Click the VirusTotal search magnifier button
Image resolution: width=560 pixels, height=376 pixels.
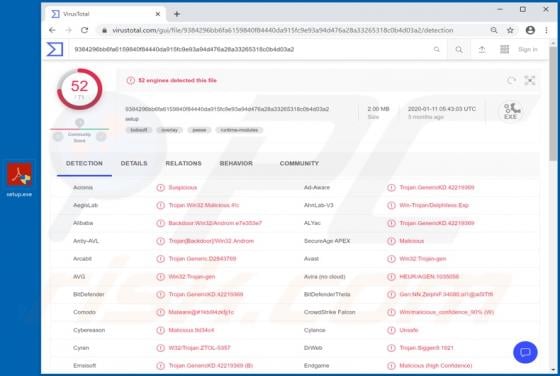(x=459, y=49)
